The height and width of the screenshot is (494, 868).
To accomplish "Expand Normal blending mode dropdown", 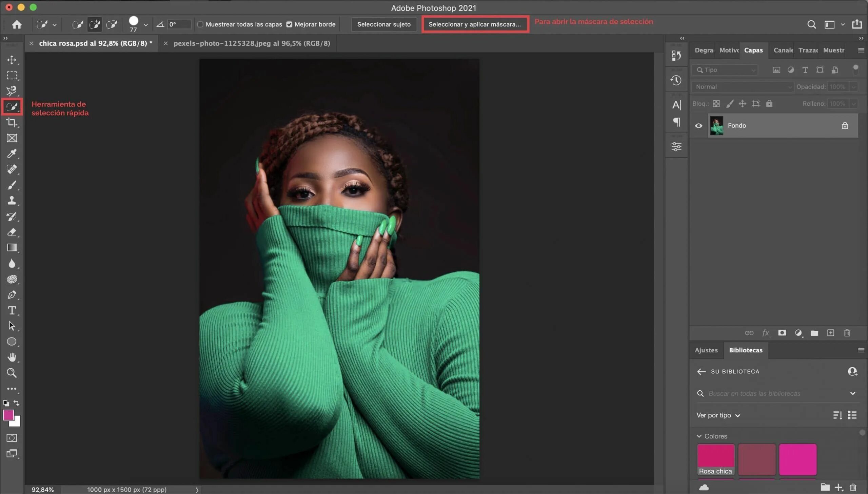I will pos(742,86).
